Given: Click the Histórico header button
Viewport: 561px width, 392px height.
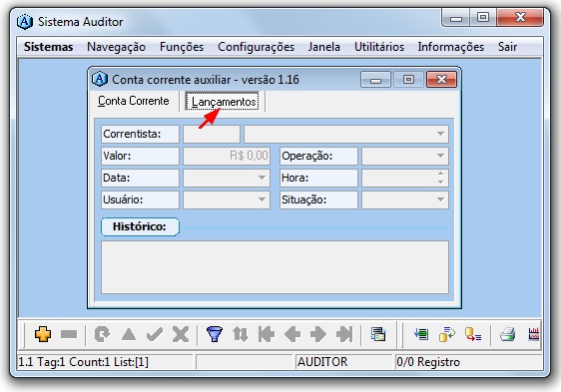Looking at the screenshot, I should (140, 226).
